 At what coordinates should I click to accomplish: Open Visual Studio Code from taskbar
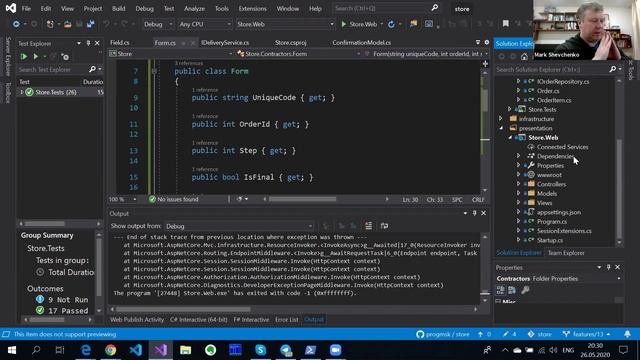136,350
